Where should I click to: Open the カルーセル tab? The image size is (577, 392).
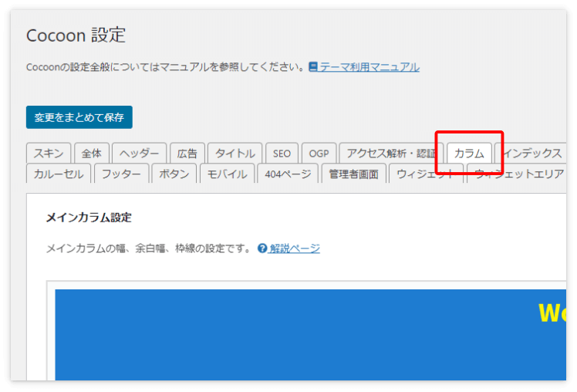pos(59,174)
